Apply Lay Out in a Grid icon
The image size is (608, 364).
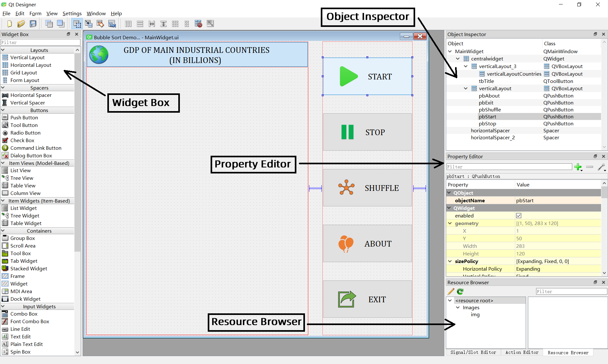click(x=175, y=24)
